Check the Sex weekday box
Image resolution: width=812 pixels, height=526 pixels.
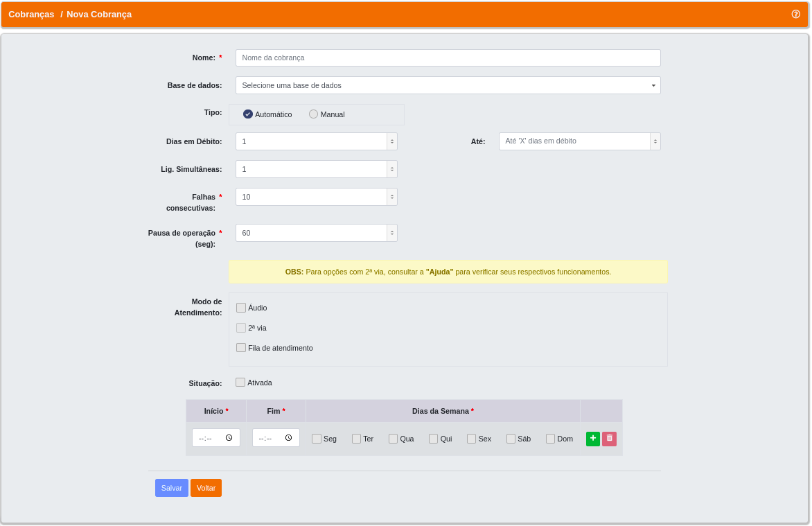pos(471,439)
